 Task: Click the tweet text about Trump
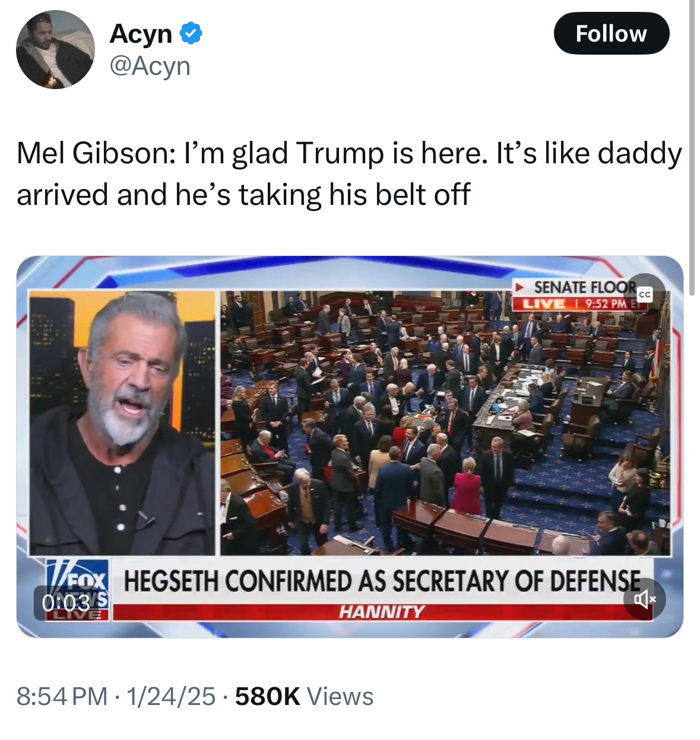tap(349, 173)
